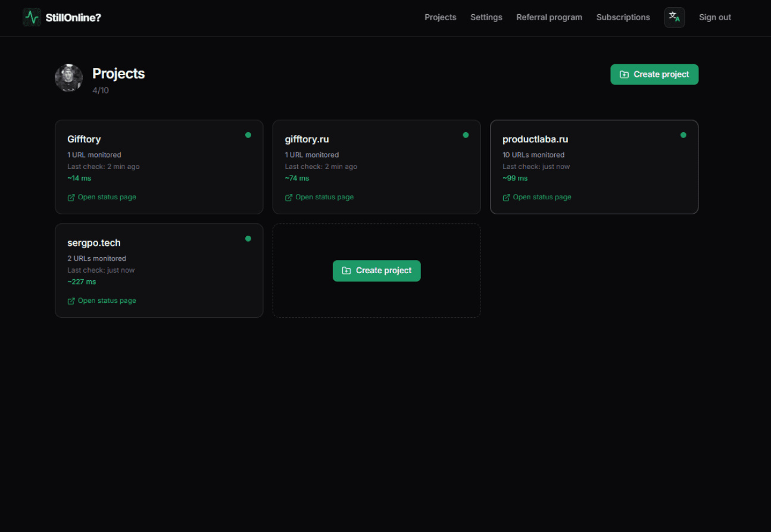Viewport: 771px width, 532px height.
Task: Click the green status dot on Gifftory card
Action: [x=248, y=135]
